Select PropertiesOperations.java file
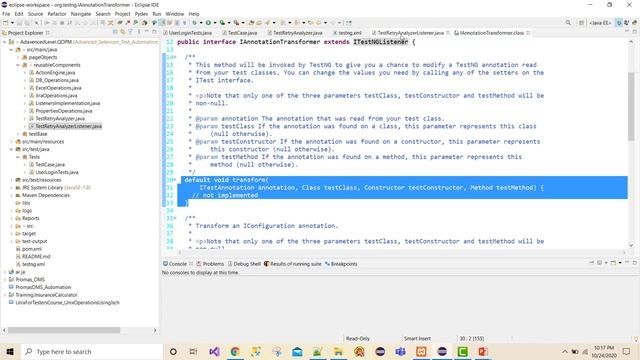The width and height of the screenshot is (640, 360). click(64, 111)
